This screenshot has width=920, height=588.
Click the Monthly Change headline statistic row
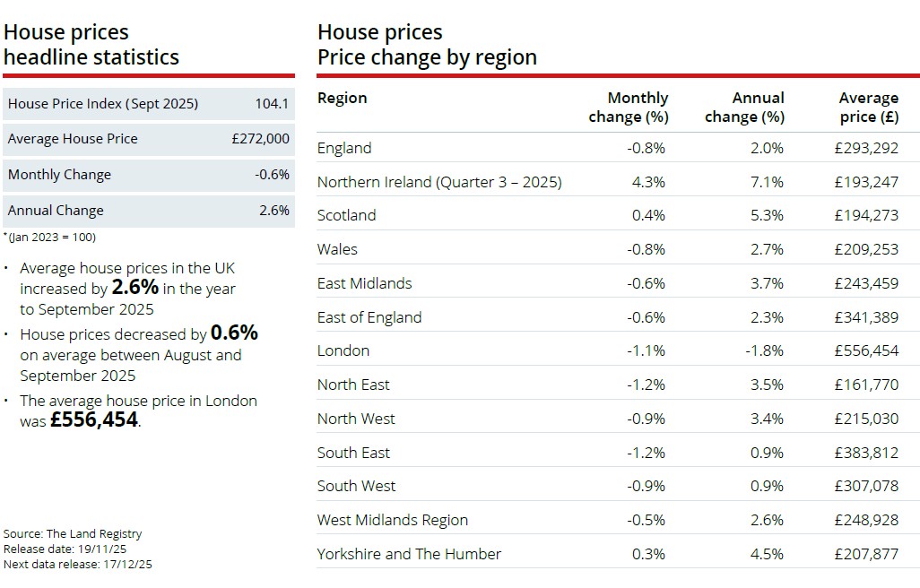(x=149, y=175)
